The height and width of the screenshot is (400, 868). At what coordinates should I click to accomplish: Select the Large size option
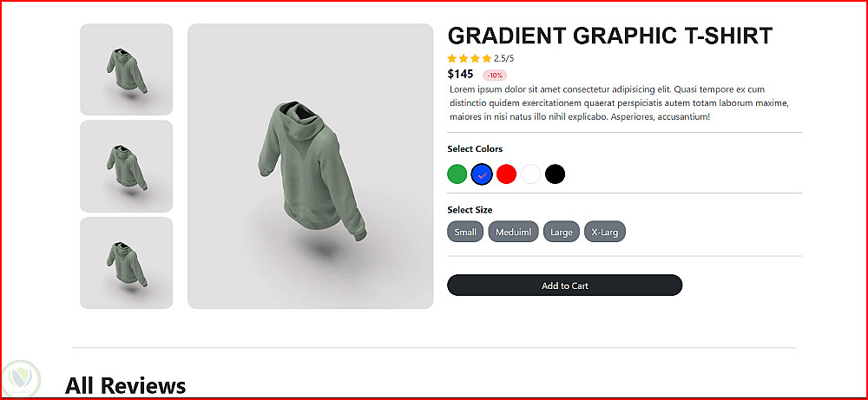pos(562,232)
